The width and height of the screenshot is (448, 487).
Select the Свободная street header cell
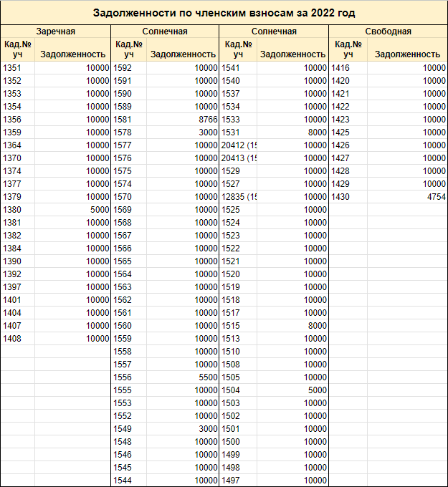(x=387, y=32)
